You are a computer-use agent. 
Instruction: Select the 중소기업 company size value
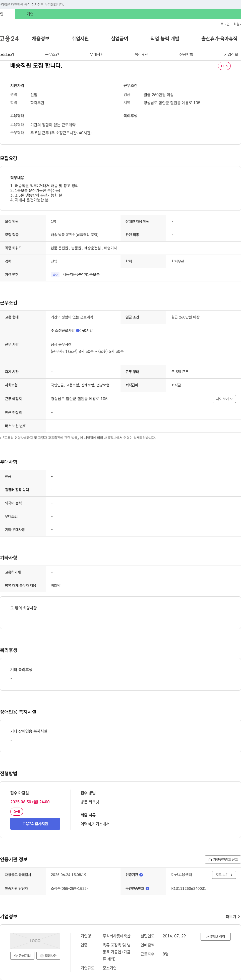(x=109, y=968)
